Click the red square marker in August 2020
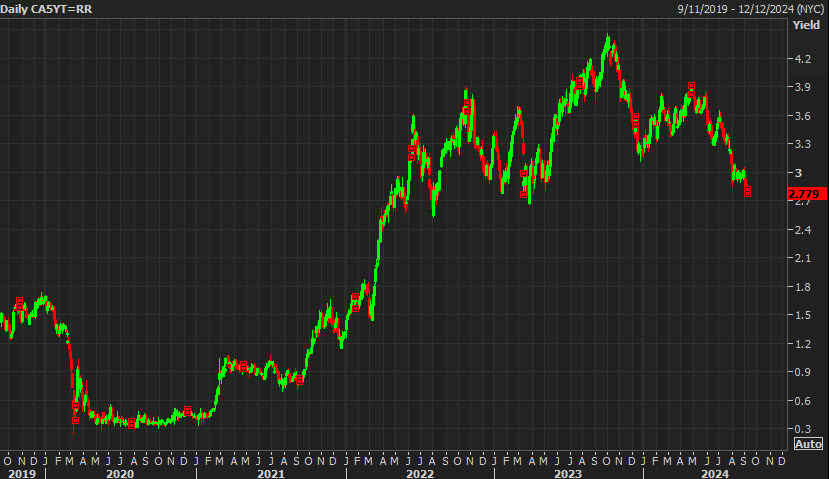Viewport: 829px width, 479px height. tap(131, 423)
